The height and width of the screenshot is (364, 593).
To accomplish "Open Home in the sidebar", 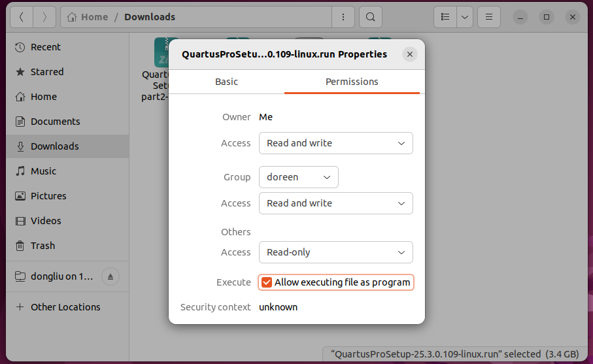I will click(67, 97).
